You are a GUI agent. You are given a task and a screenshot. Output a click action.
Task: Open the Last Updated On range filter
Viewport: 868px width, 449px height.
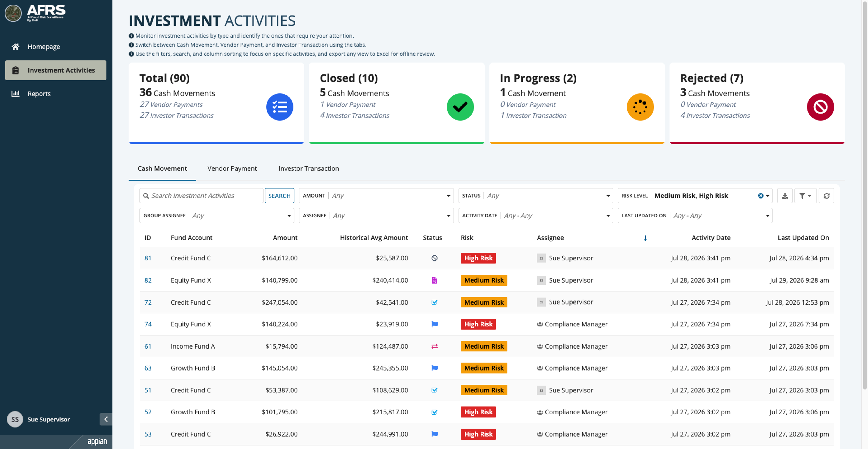[x=695, y=215]
